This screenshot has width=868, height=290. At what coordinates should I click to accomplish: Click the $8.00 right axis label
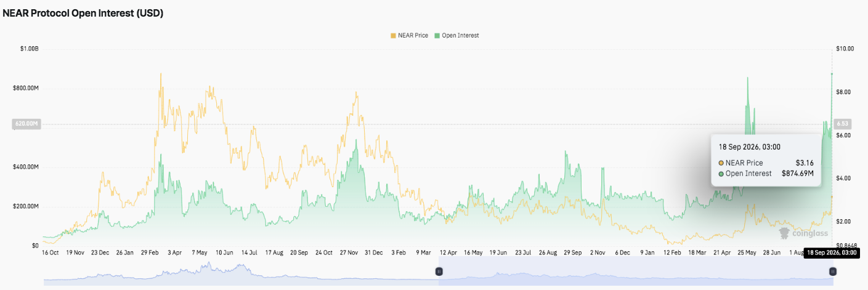click(x=843, y=92)
